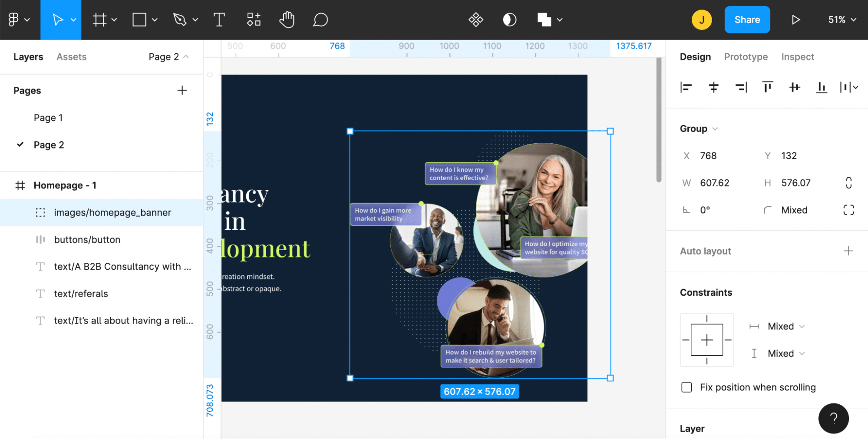Enable Fix position when scrolling
Viewport: 868px width, 439px height.
[686, 387]
